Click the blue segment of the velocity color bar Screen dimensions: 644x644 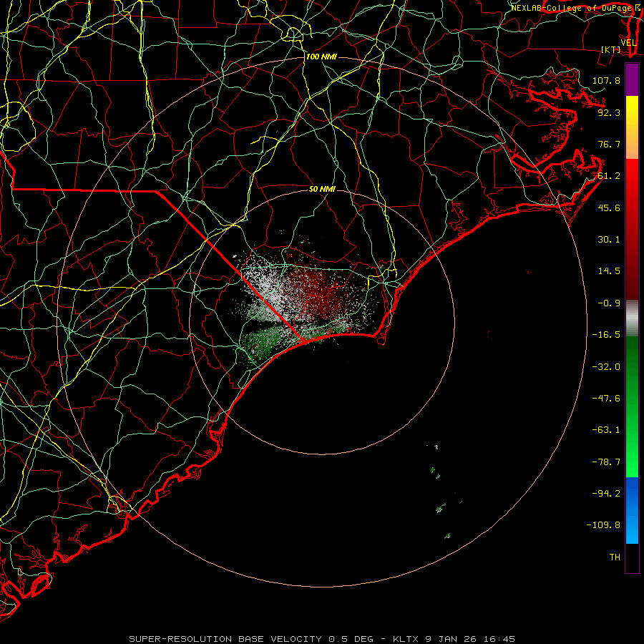point(632,510)
